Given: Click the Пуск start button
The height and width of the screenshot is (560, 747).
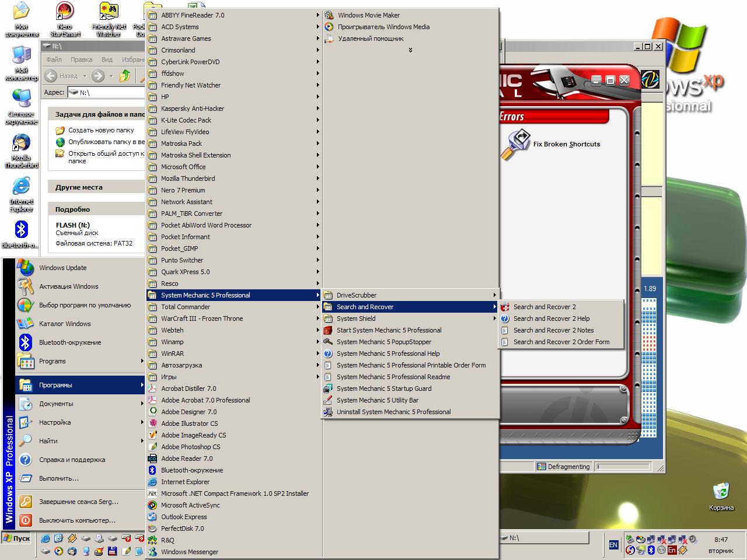Looking at the screenshot, I should pyautogui.click(x=16, y=538).
